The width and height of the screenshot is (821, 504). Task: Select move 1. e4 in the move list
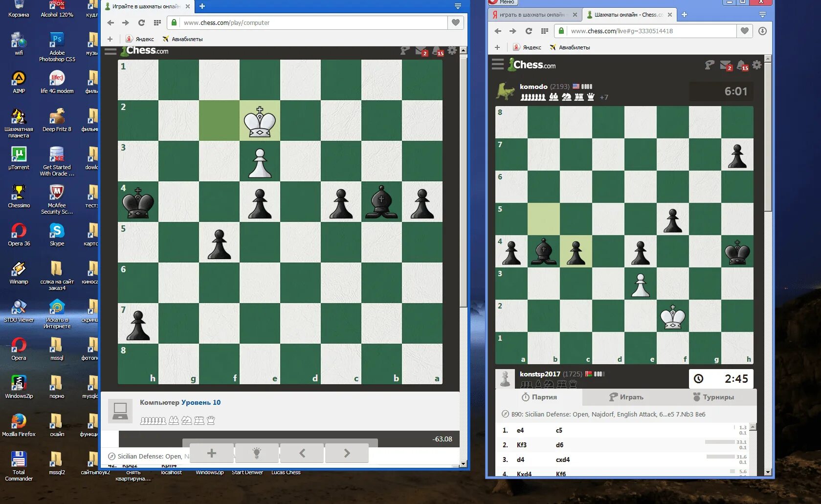click(x=520, y=430)
